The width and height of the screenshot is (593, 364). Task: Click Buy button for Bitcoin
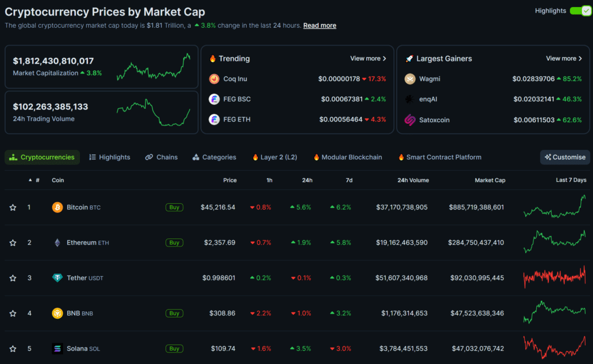coord(174,207)
